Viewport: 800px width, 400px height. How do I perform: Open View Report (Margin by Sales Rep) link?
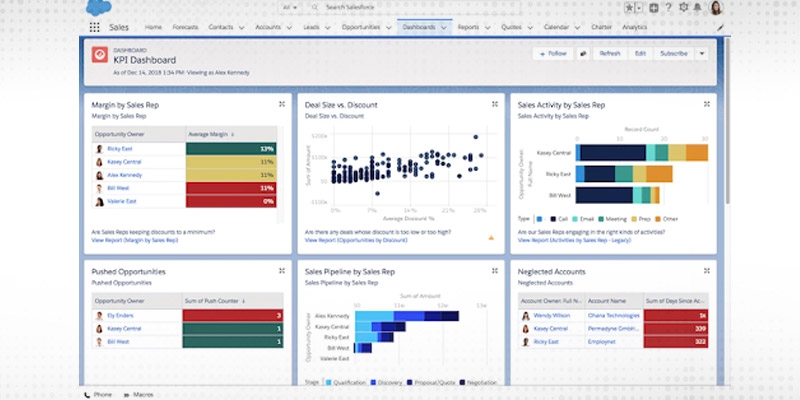tap(135, 240)
